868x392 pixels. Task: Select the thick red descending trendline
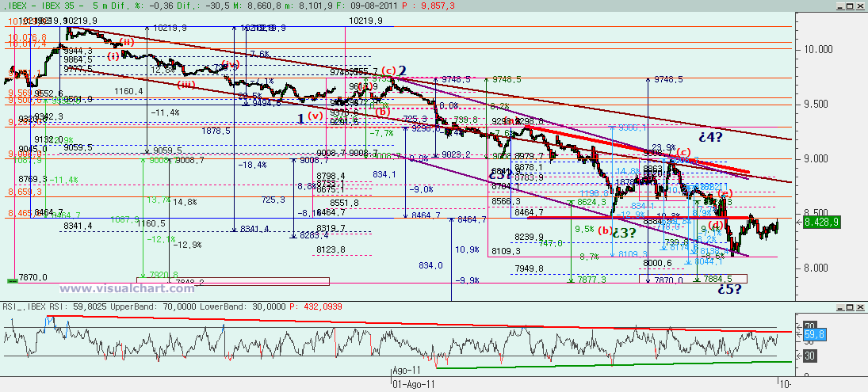pos(637,150)
